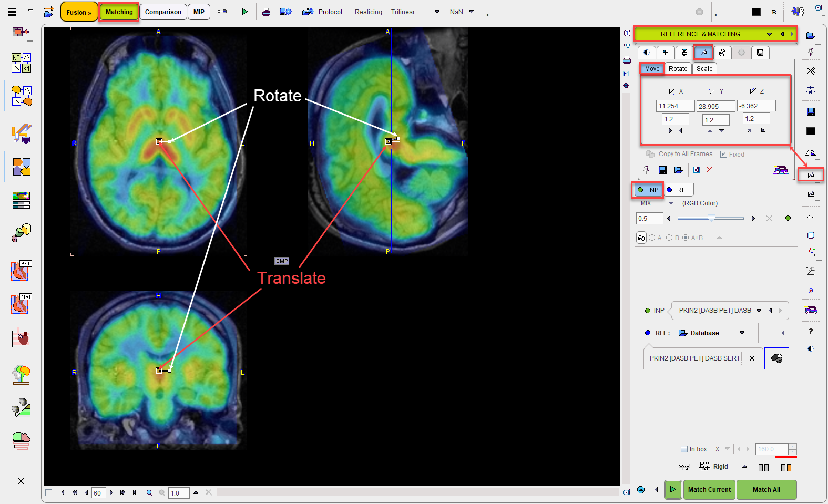Select the Move tab

pos(652,69)
